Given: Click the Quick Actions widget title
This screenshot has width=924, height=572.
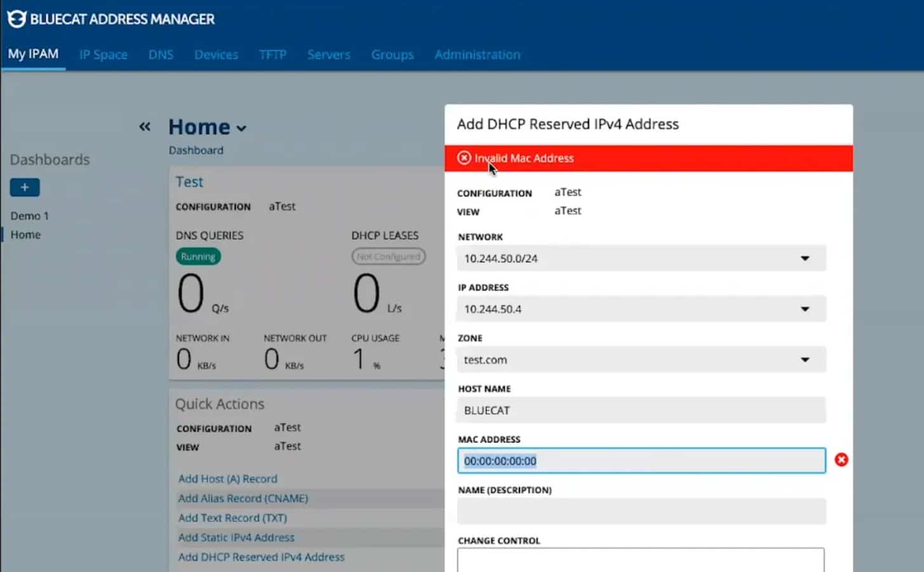Looking at the screenshot, I should (x=220, y=404).
